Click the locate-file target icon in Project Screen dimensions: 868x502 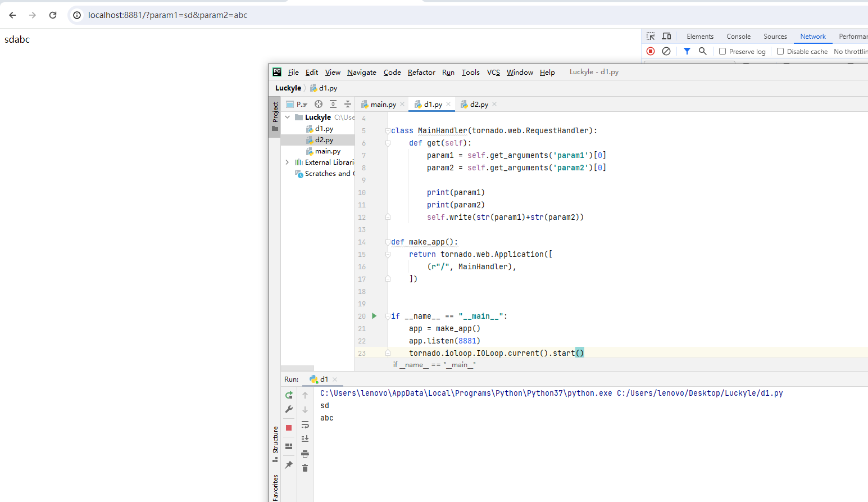(319, 104)
